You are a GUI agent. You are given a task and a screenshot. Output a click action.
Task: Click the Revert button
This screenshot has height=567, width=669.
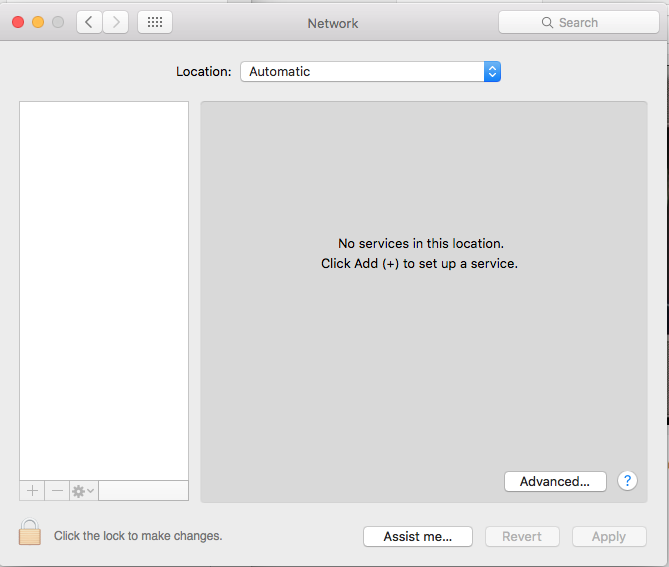[522, 536]
